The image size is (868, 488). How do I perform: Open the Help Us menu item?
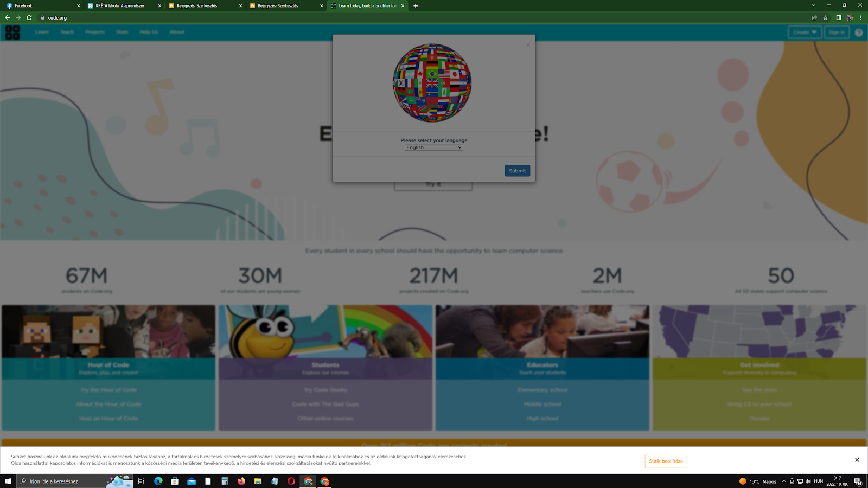point(149,32)
